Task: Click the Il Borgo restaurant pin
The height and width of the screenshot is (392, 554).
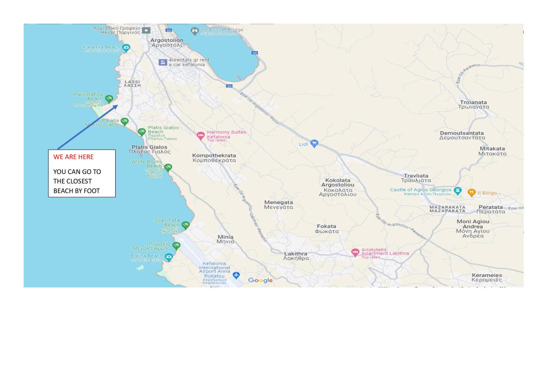Action: [471, 192]
